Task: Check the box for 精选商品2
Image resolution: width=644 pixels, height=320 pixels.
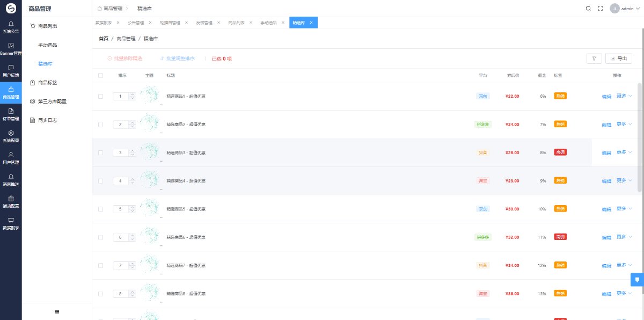Action: pos(100,125)
